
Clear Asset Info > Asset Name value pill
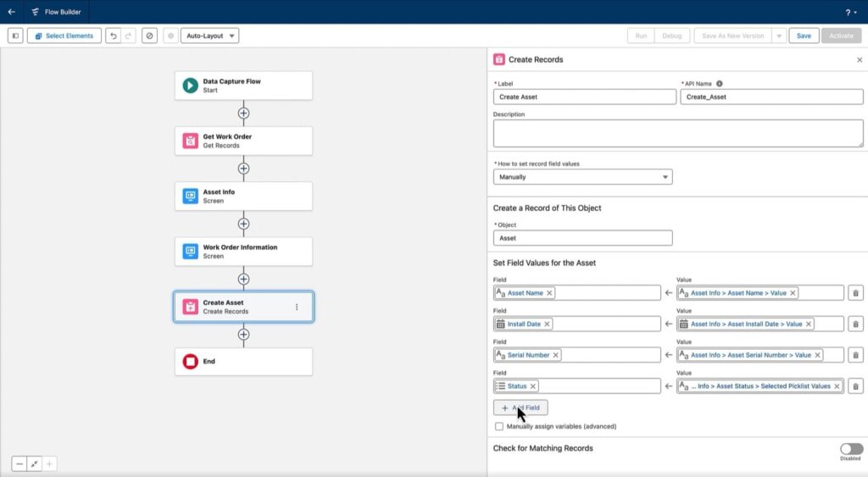tap(793, 293)
